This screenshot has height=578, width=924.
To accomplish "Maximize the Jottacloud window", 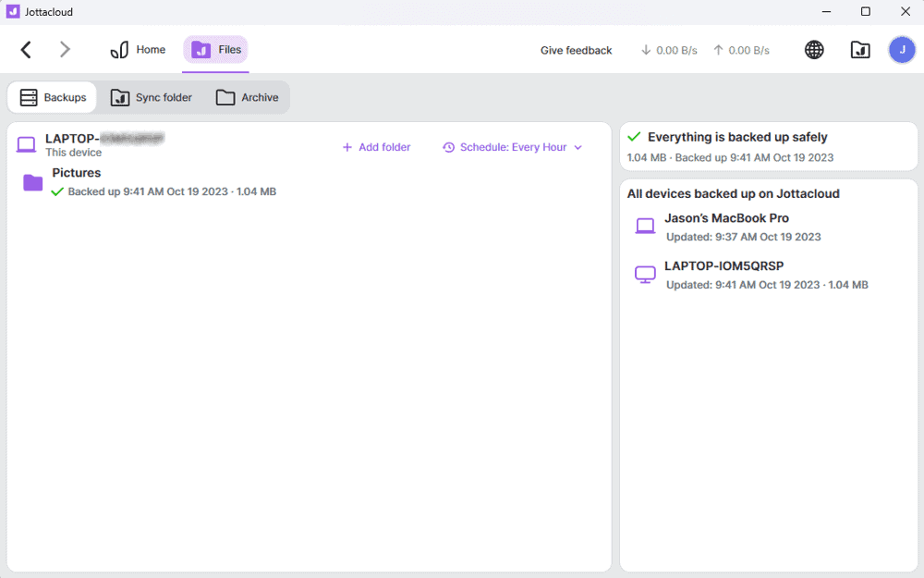I will (x=866, y=11).
